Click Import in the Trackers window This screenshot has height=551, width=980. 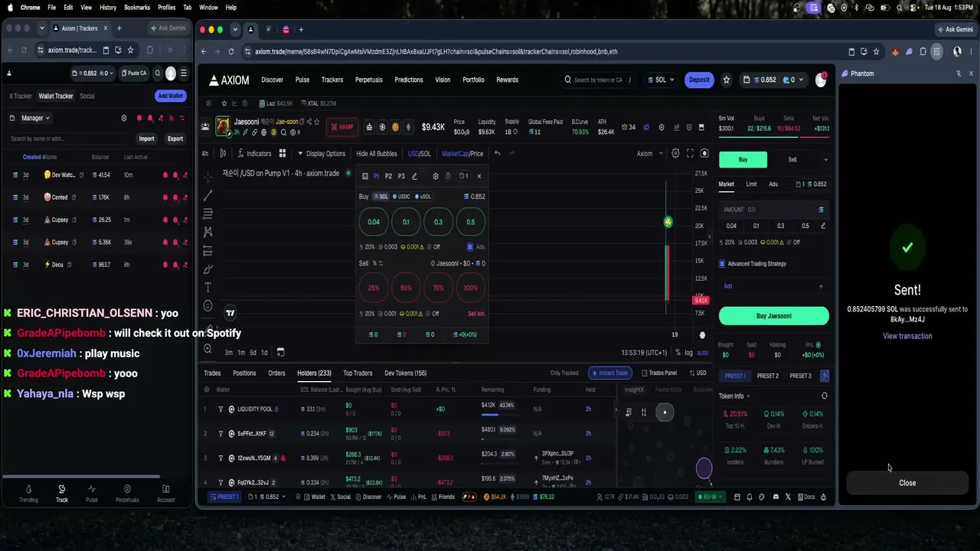[x=146, y=139]
